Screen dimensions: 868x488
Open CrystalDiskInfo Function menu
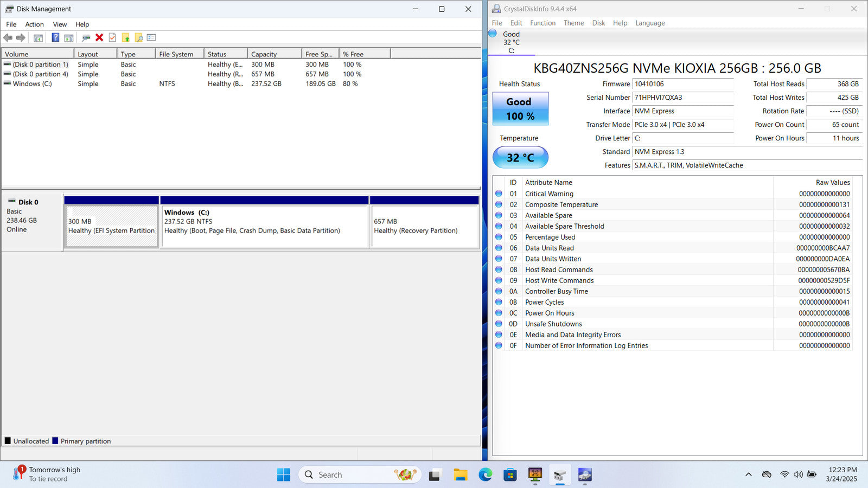[542, 23]
